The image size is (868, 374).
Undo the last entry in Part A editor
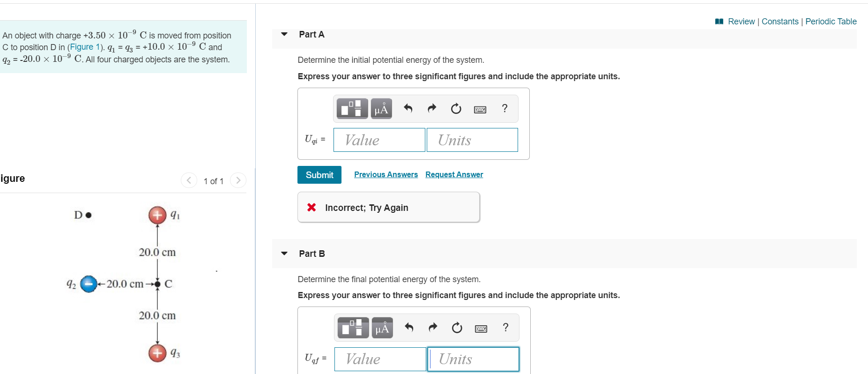tap(408, 108)
